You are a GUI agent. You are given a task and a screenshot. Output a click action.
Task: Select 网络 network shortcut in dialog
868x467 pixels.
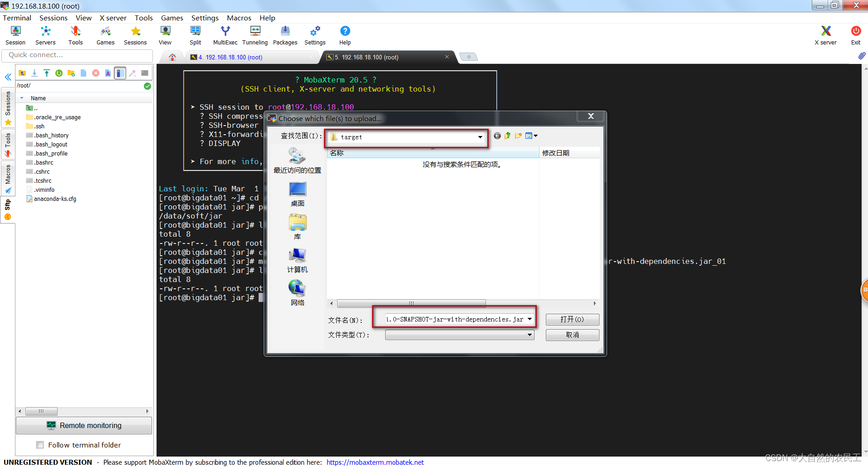pos(297,293)
